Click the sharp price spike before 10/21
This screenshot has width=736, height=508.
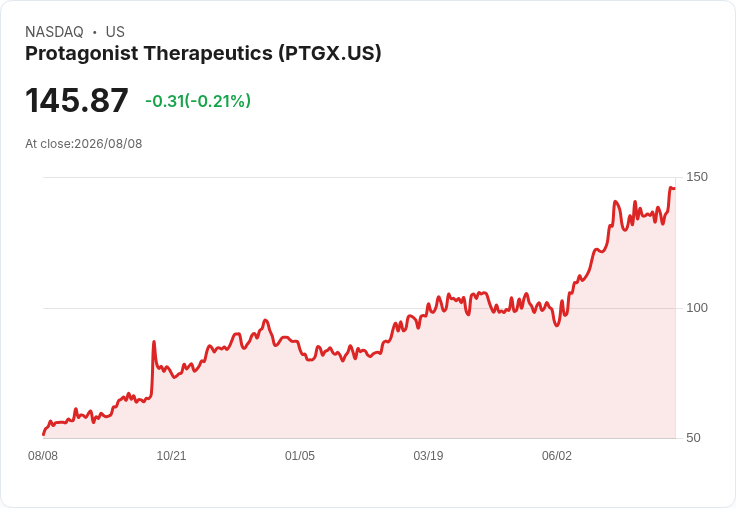pyautogui.click(x=154, y=342)
